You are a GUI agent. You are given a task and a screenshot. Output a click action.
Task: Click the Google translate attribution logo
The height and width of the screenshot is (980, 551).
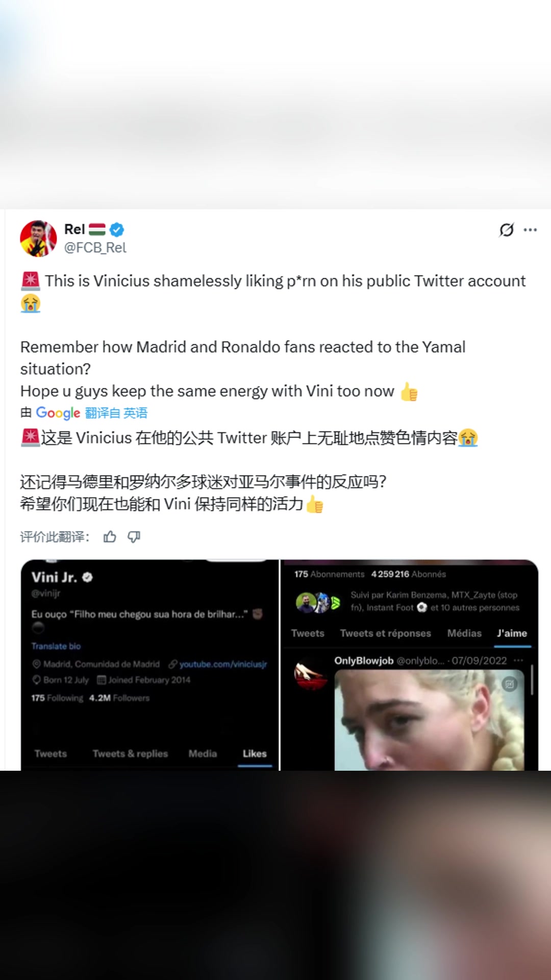[x=58, y=413]
